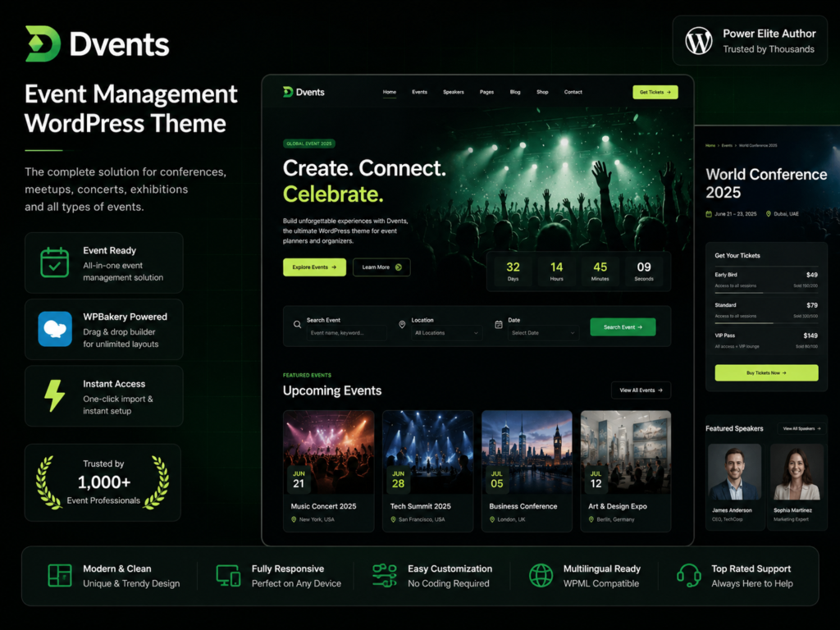Click the Modern & Clean layout icon
The image size is (840, 630).
pos(59,576)
